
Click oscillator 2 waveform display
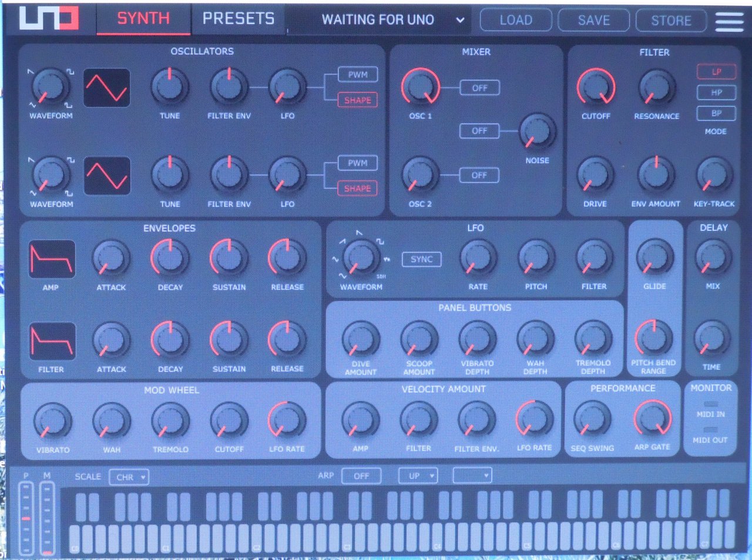click(x=107, y=176)
